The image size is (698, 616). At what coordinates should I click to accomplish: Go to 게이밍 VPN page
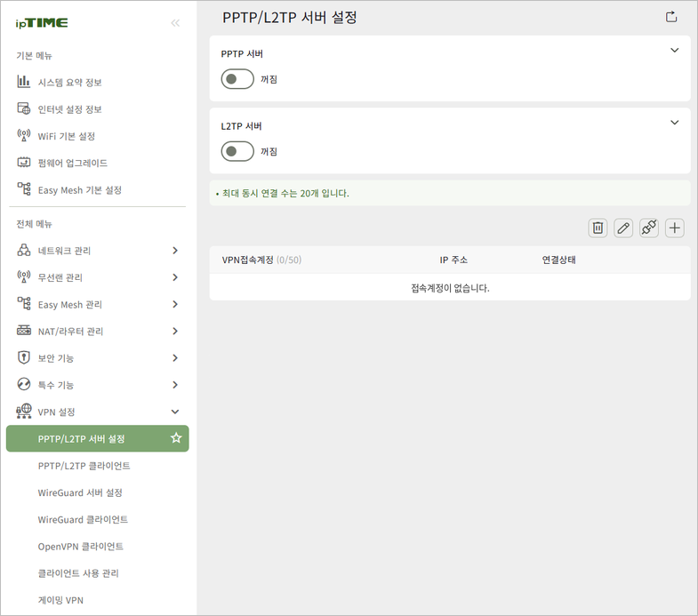(x=60, y=600)
